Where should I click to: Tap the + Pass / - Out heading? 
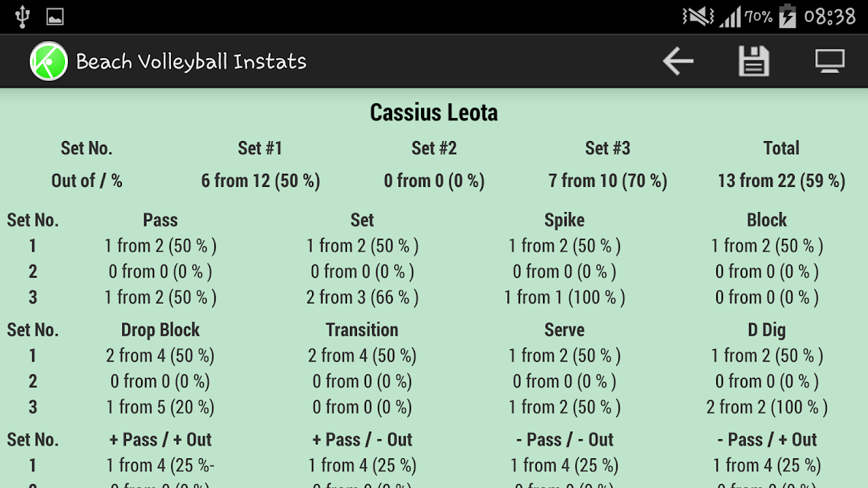click(x=362, y=439)
